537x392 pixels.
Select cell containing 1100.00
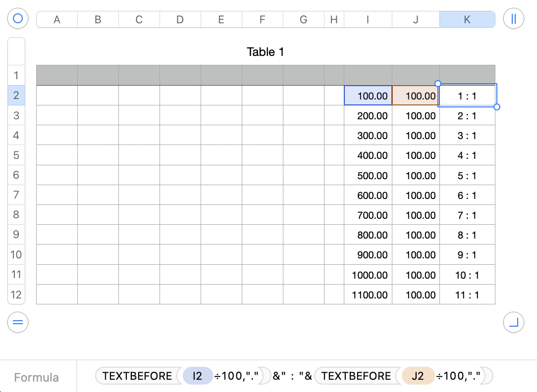(x=368, y=294)
